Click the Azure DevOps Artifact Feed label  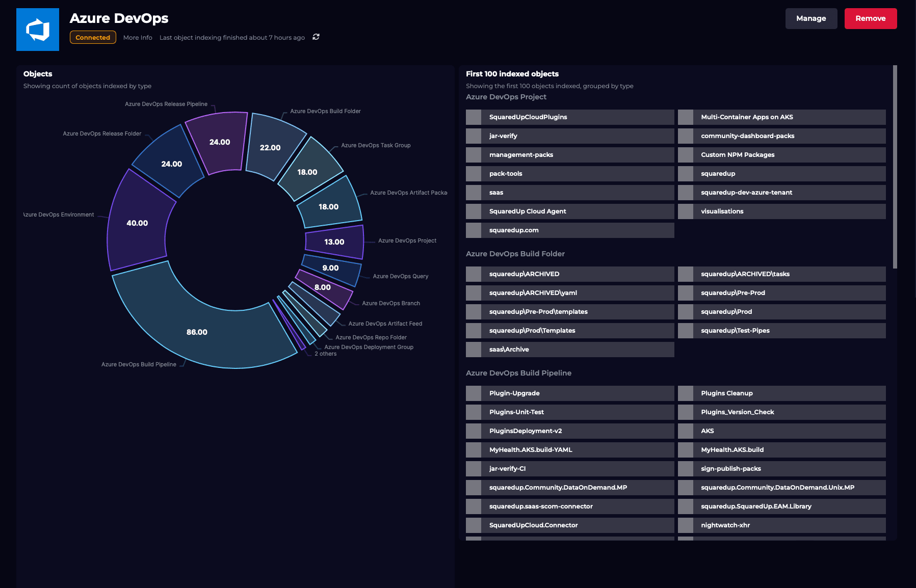pos(385,324)
